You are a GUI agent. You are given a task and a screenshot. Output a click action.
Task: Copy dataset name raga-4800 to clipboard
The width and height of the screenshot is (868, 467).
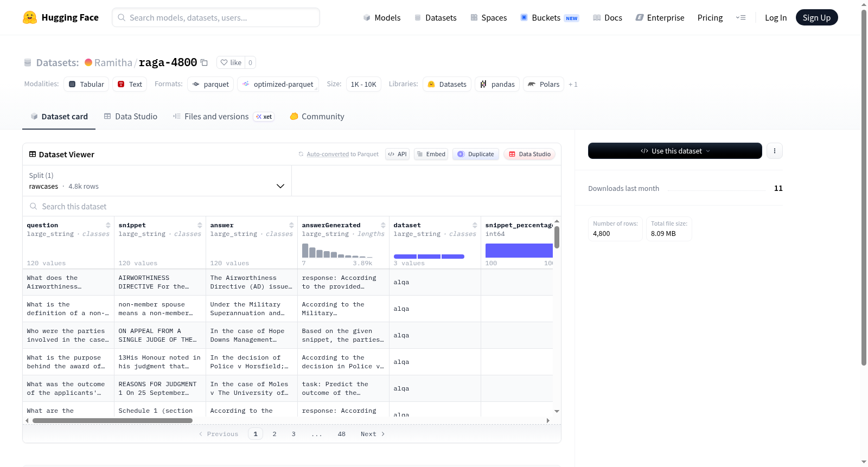(x=204, y=62)
